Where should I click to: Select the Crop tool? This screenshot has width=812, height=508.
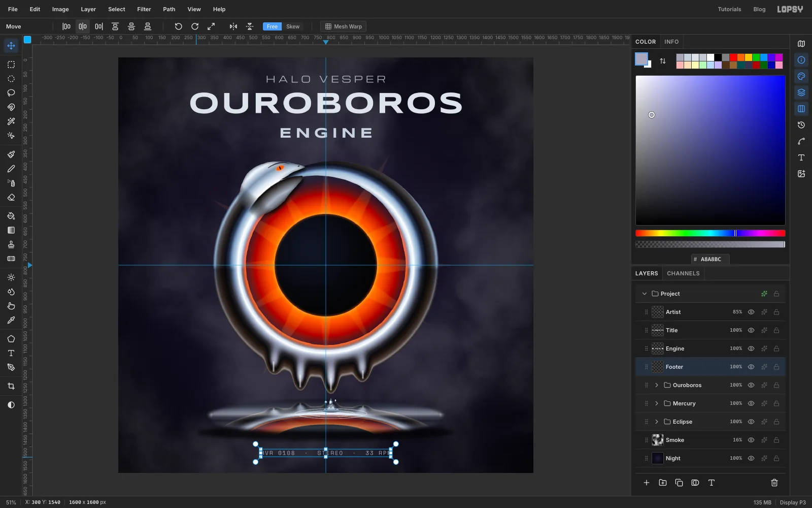11,386
